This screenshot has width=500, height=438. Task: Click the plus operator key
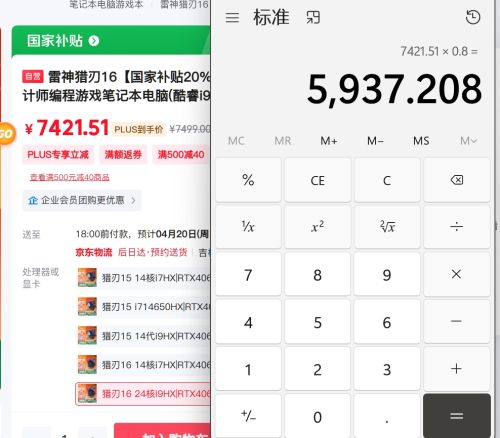pos(457,369)
